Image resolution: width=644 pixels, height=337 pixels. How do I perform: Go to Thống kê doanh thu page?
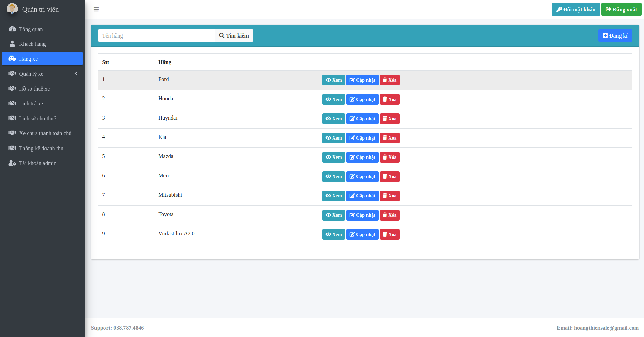[x=41, y=148]
